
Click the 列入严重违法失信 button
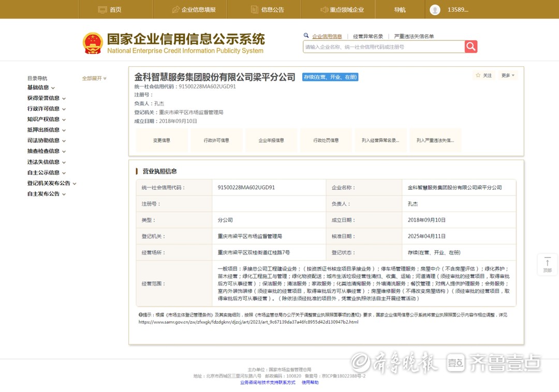click(x=436, y=140)
